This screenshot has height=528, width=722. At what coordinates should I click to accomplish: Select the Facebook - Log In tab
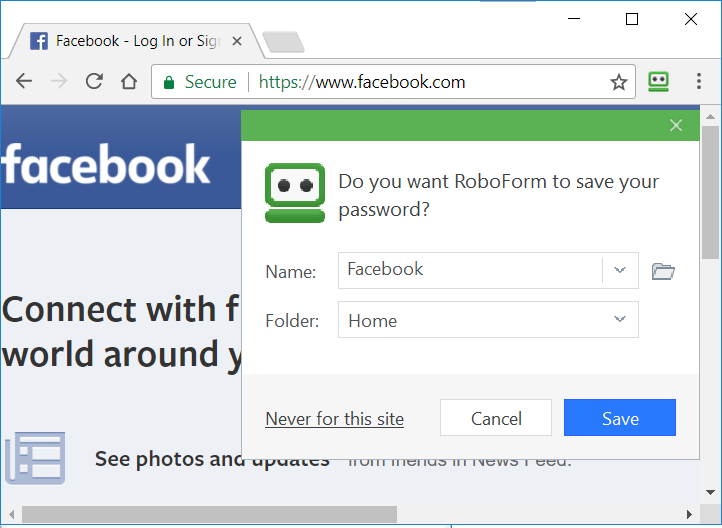coord(137,41)
